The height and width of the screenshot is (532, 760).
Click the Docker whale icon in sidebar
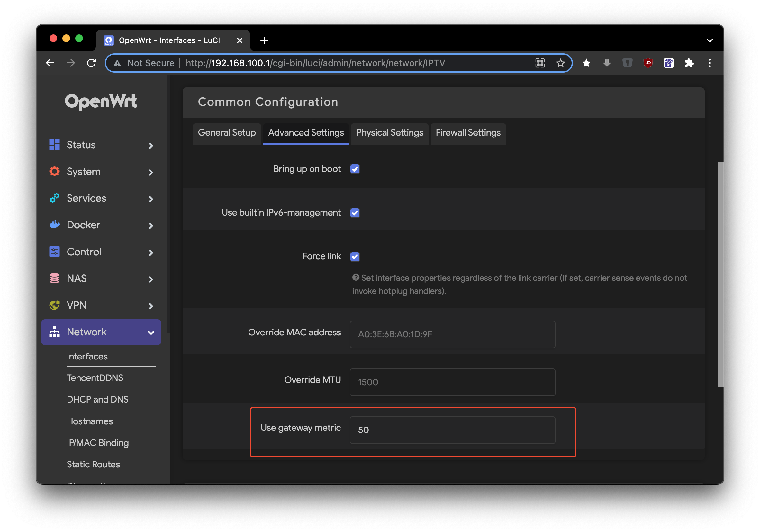[55, 225]
